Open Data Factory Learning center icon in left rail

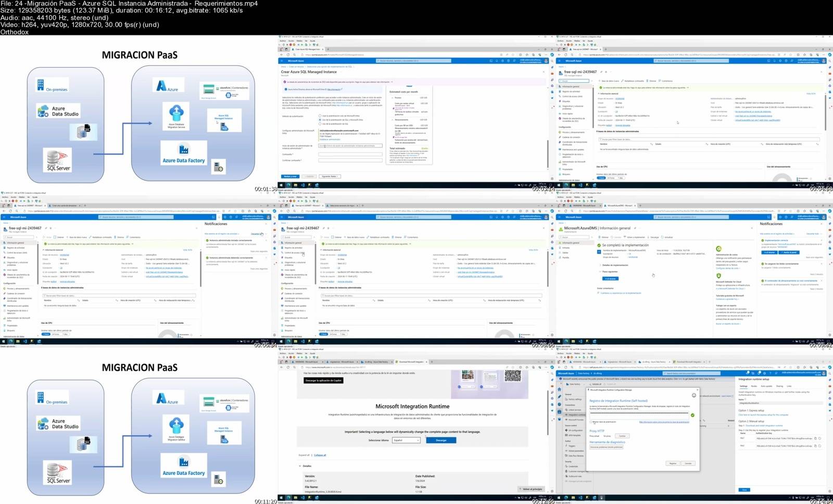[x=559, y=419]
